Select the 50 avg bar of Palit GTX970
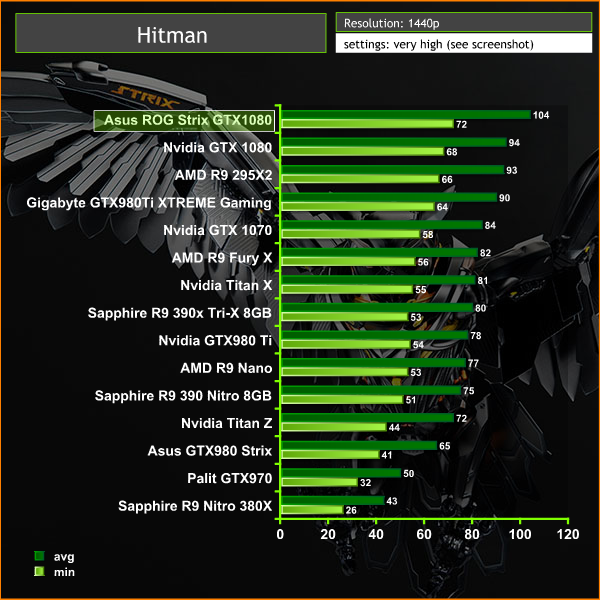 pyautogui.click(x=341, y=473)
